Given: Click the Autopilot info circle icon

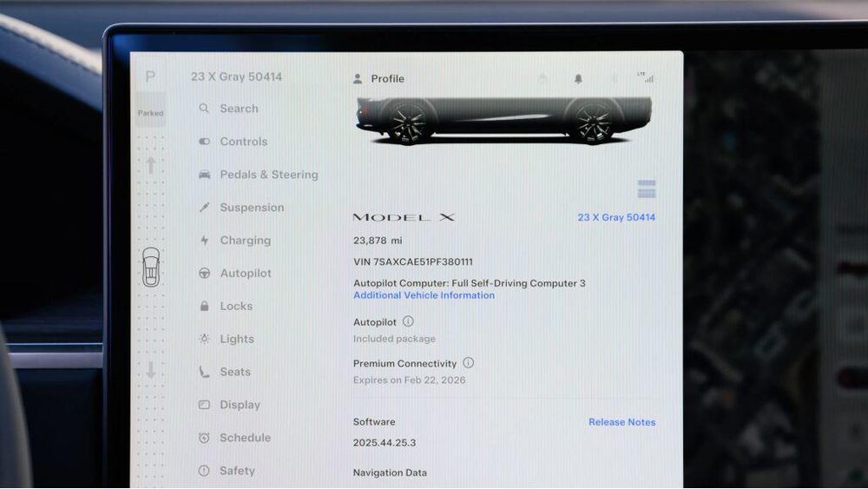Looking at the screenshot, I should [408, 321].
